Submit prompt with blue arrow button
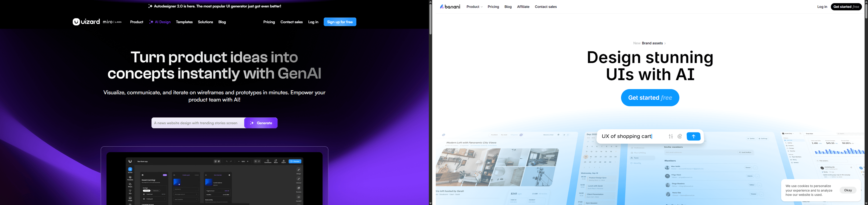The height and width of the screenshot is (205, 868). 694,136
